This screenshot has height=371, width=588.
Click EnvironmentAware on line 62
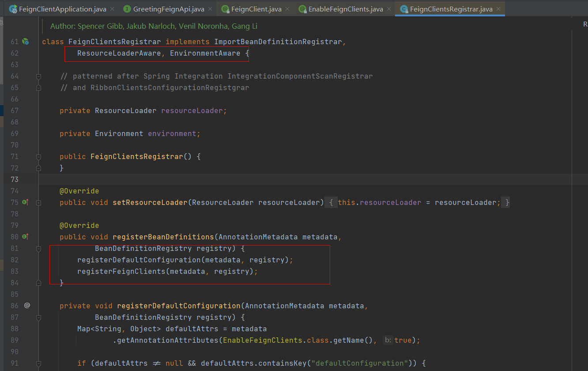click(x=205, y=53)
